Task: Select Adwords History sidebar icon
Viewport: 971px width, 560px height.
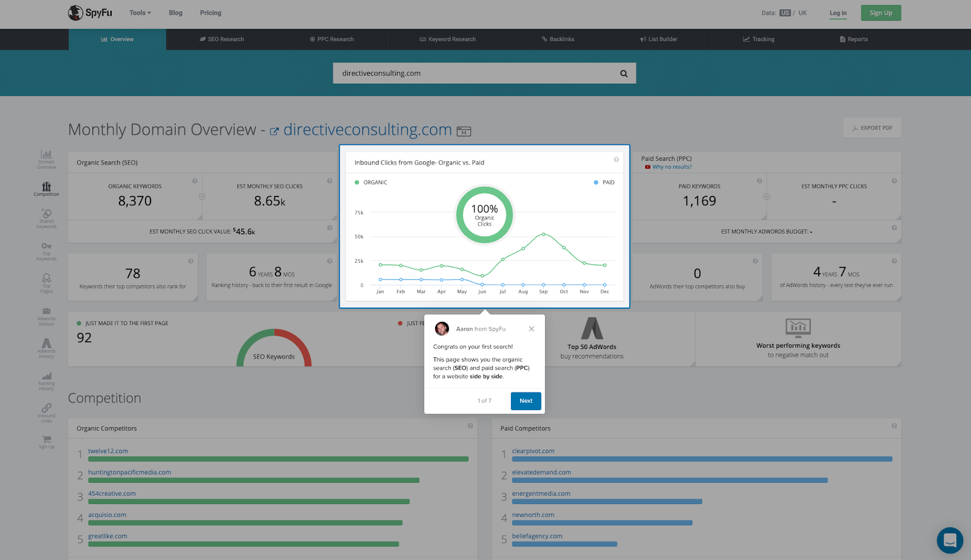Action: tap(46, 348)
